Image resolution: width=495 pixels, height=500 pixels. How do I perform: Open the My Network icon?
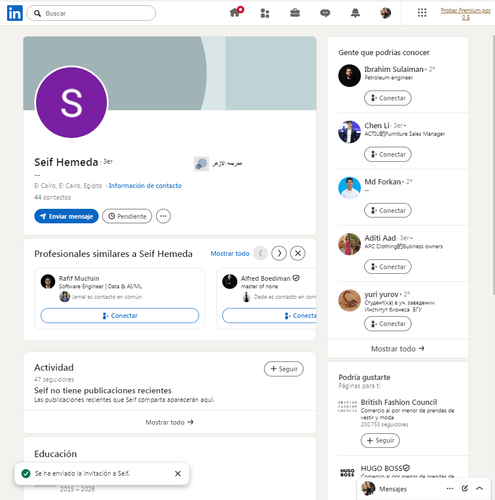coord(265,13)
